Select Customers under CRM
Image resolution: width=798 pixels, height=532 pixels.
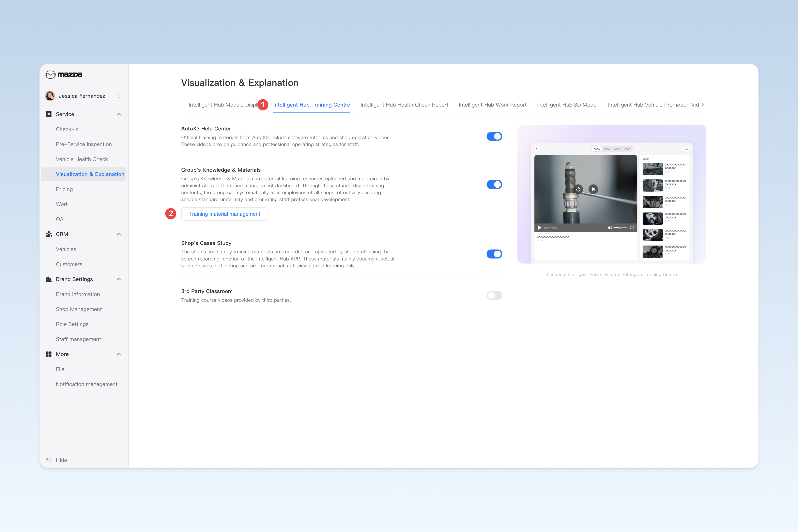pyautogui.click(x=69, y=264)
